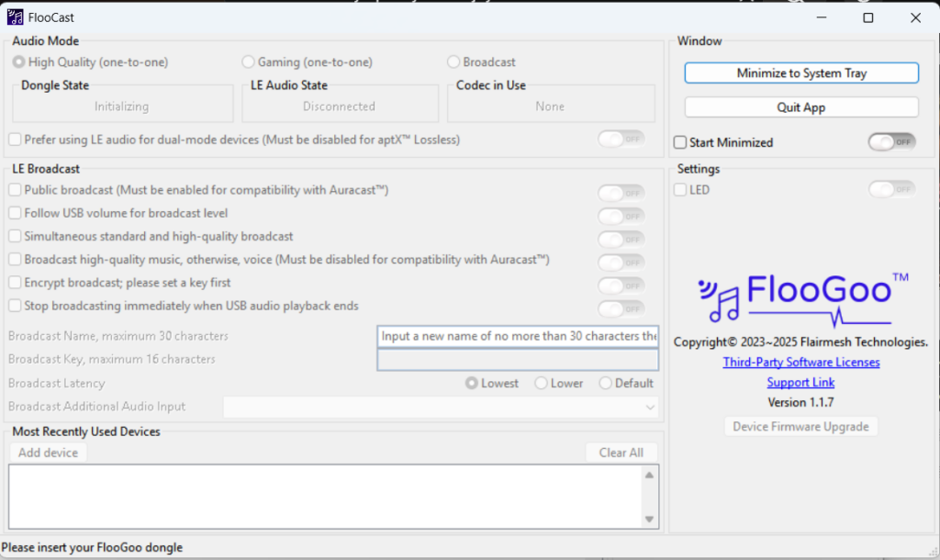The image size is (940, 560).
Task: Check Prefer using LE audio checkbox
Action: click(15, 140)
